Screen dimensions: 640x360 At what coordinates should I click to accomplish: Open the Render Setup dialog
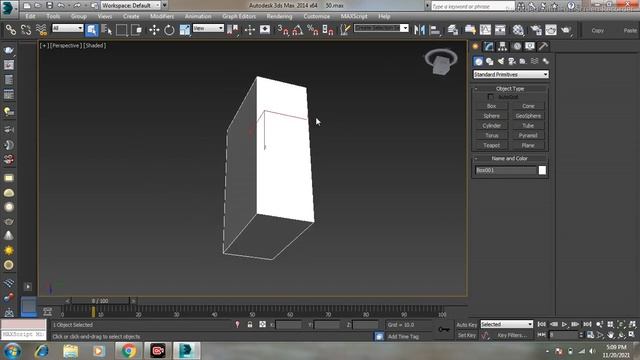536,30
